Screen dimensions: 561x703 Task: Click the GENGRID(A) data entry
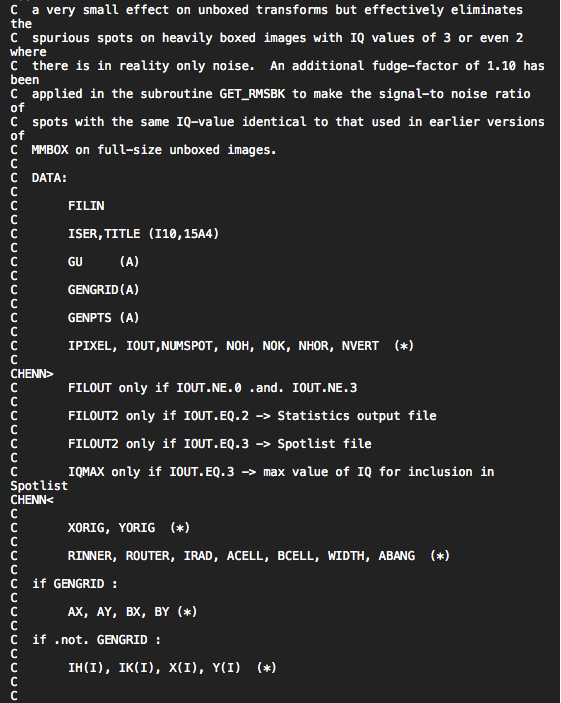[x=104, y=290]
